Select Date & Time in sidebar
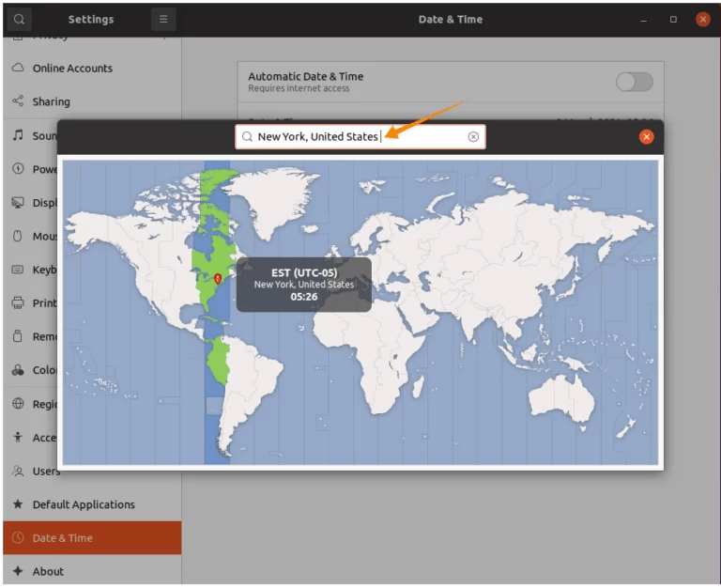This screenshot has width=721, height=588. (92, 538)
